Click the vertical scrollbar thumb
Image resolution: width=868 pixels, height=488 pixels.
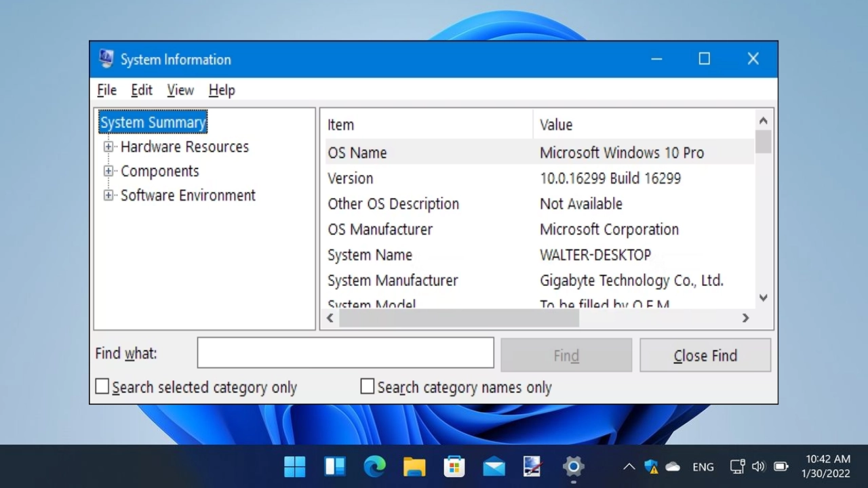click(764, 142)
